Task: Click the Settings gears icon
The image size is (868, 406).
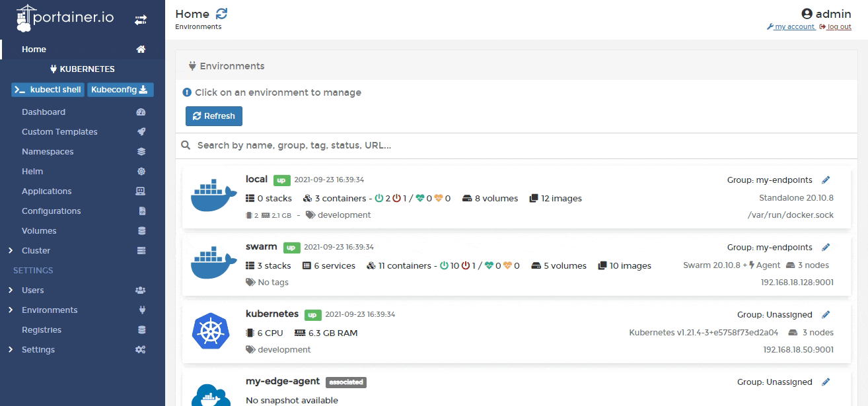Action: tap(140, 350)
